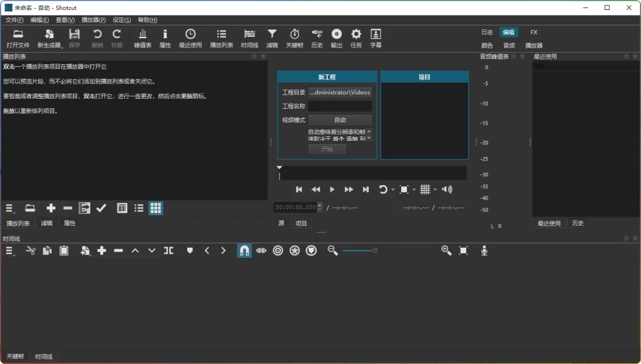Enable scrub while dragging in the timeline
Screen dimensions: 641x364
click(261, 250)
